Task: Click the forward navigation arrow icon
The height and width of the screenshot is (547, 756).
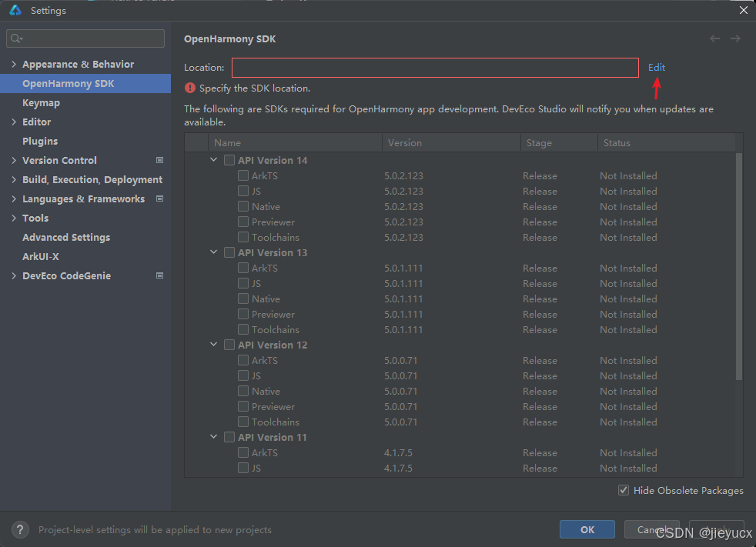Action: click(735, 38)
